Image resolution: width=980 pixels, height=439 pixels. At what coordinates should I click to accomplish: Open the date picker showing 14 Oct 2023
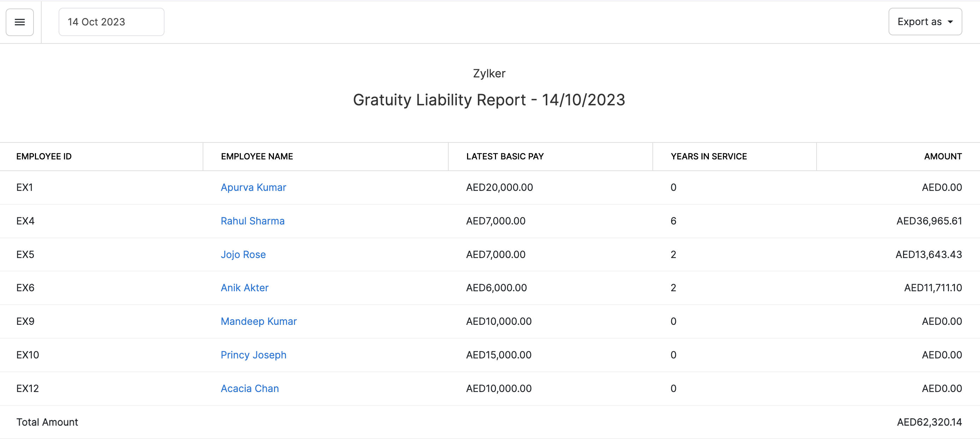coord(111,22)
